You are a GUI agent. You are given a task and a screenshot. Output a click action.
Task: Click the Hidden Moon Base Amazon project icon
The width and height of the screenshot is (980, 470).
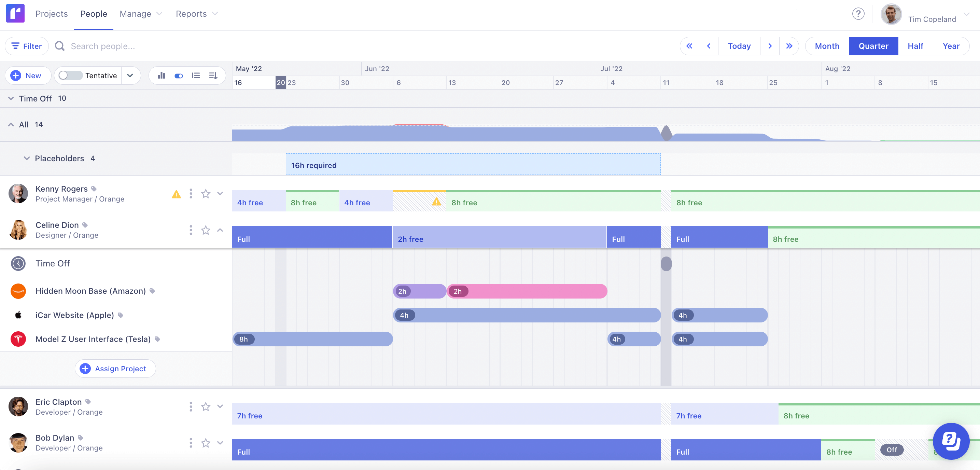click(x=18, y=291)
